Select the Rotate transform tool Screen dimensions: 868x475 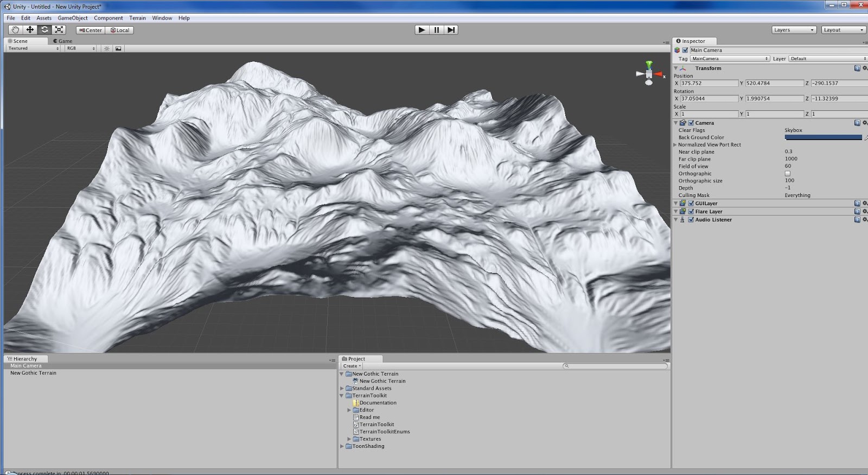click(44, 30)
